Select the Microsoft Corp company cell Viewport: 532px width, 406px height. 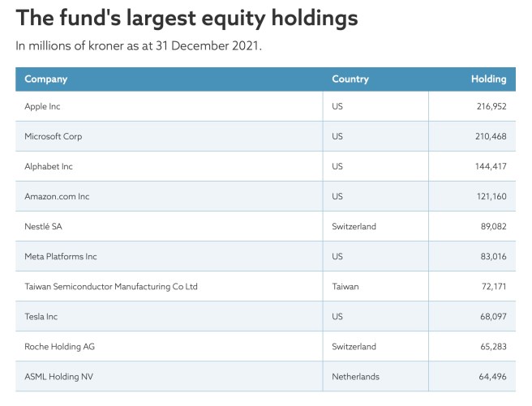[54, 136]
